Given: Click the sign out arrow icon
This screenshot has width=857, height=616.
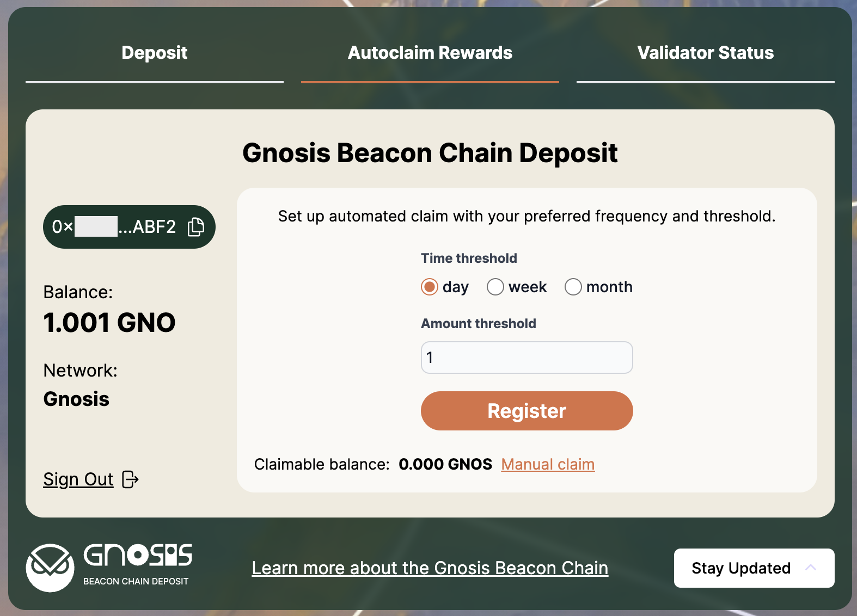Looking at the screenshot, I should click(131, 479).
